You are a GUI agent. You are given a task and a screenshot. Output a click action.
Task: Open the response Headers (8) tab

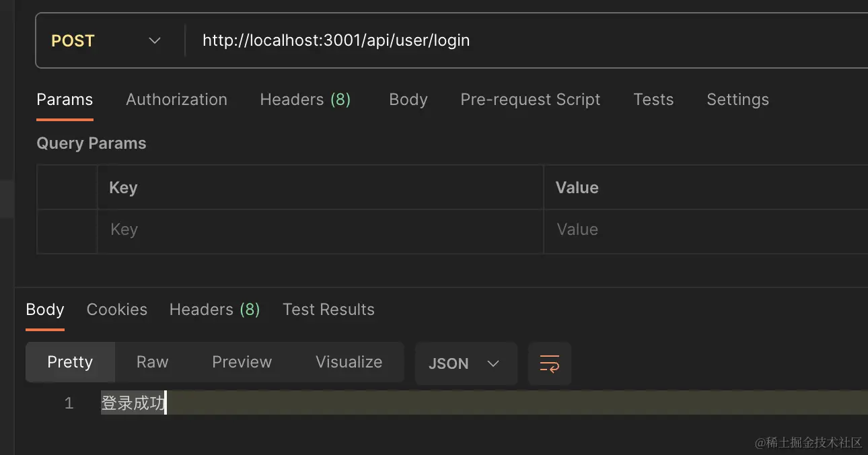click(215, 310)
